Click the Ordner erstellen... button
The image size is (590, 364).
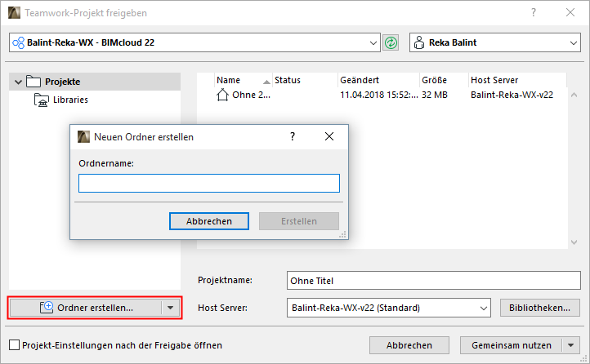[x=86, y=308]
